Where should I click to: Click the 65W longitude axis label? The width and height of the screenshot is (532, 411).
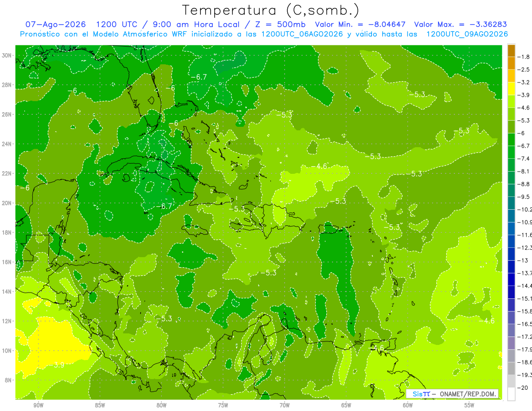point(346,405)
